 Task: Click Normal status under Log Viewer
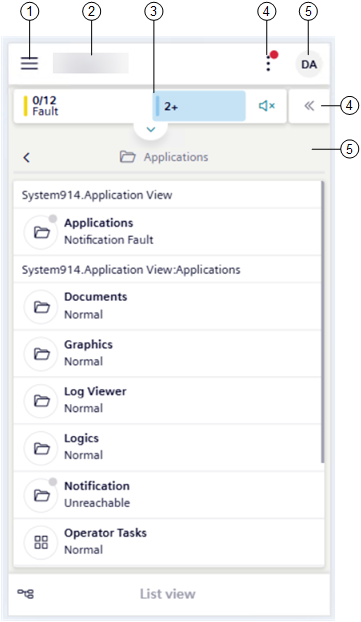(x=84, y=408)
